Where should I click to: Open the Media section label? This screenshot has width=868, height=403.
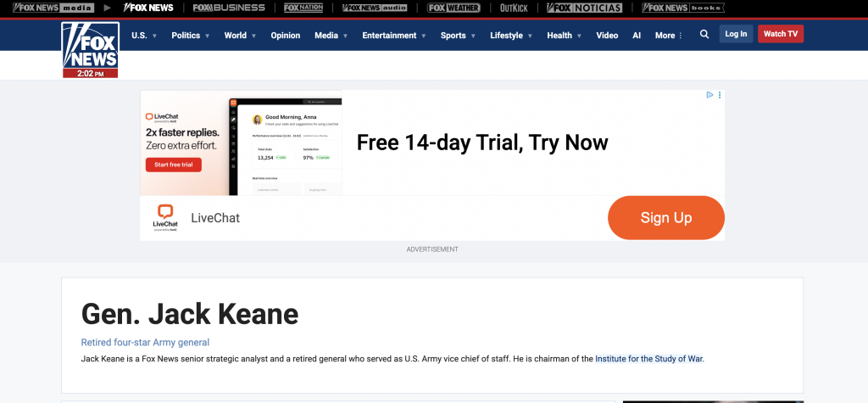326,35
